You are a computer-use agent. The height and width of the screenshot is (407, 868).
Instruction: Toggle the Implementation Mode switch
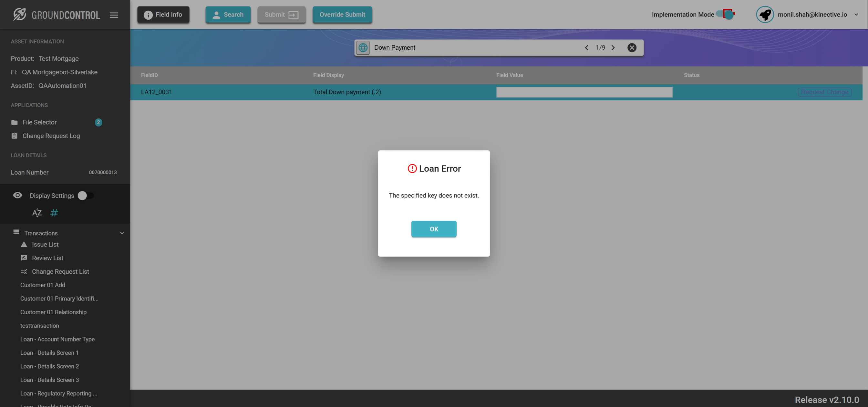(x=726, y=15)
